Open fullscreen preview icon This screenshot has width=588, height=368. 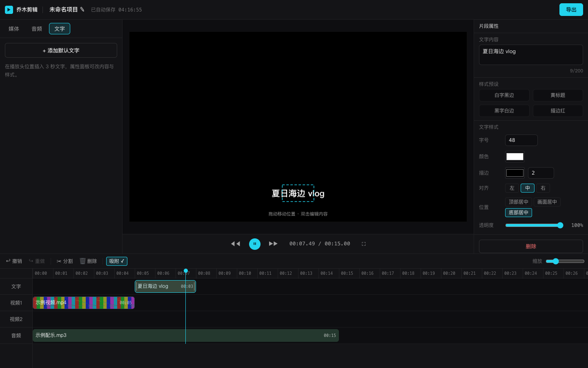click(363, 244)
